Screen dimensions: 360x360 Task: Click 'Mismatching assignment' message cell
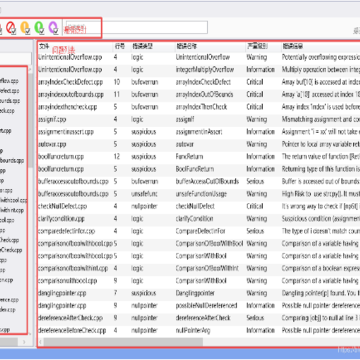(321, 119)
